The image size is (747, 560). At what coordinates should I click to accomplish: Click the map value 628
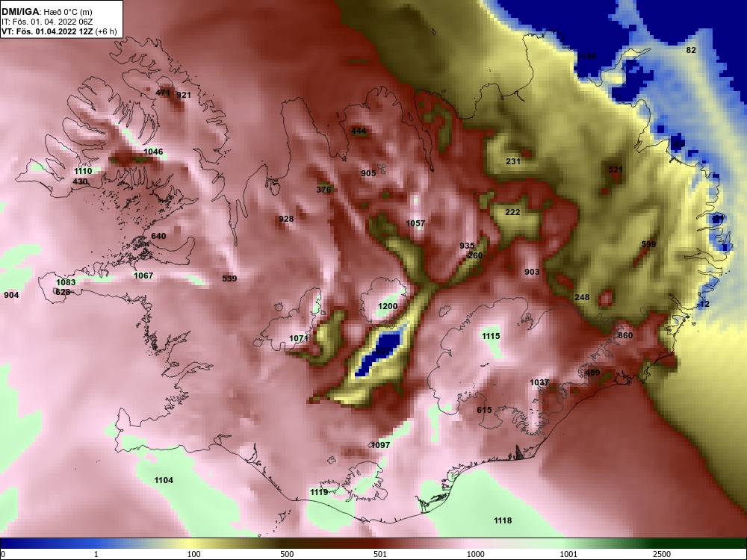(63, 292)
